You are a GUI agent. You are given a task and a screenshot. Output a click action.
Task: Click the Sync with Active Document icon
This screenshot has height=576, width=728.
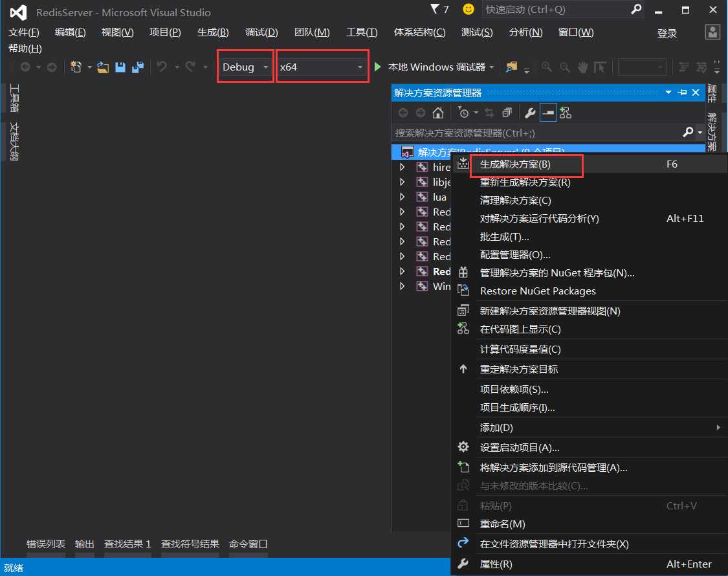click(489, 113)
